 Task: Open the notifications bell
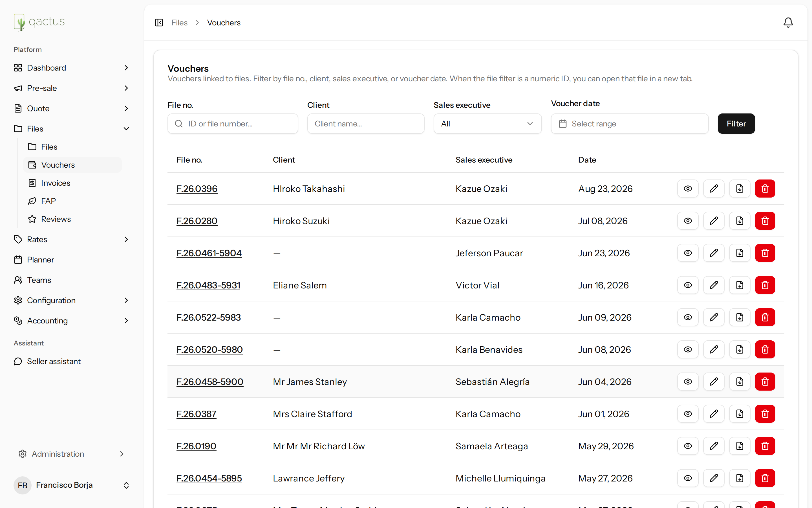pyautogui.click(x=788, y=23)
